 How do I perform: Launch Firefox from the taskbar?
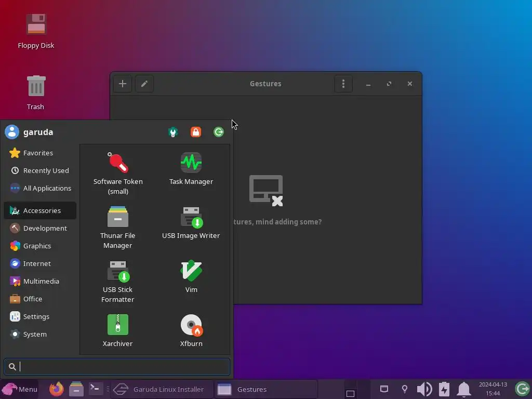(x=56, y=389)
